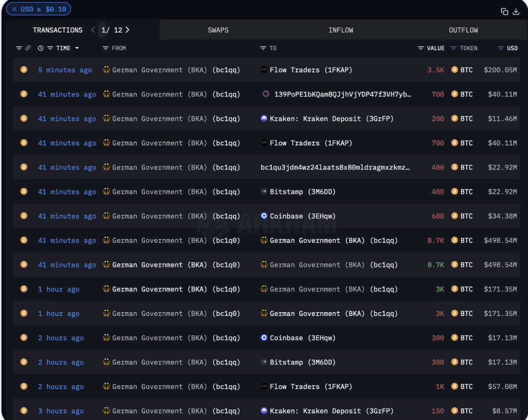
Task: Open Flow Traders (1FKAP) in $200.05M row
Action: pos(310,70)
